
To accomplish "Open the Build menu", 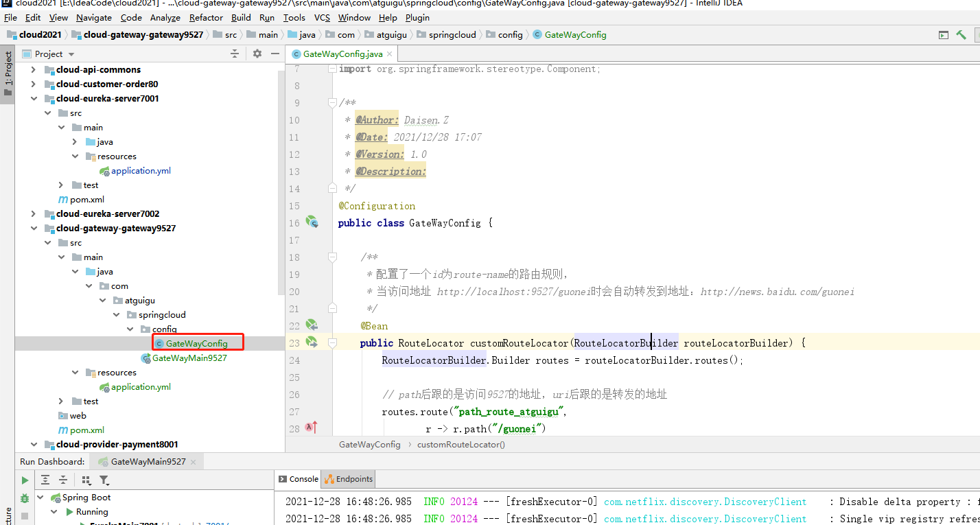I will (241, 17).
